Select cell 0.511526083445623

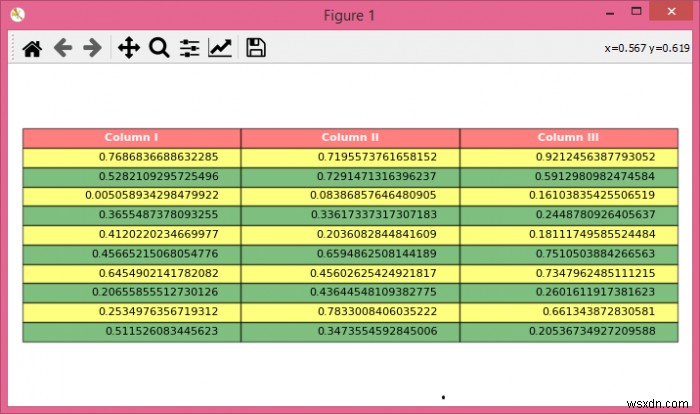[x=132, y=332]
